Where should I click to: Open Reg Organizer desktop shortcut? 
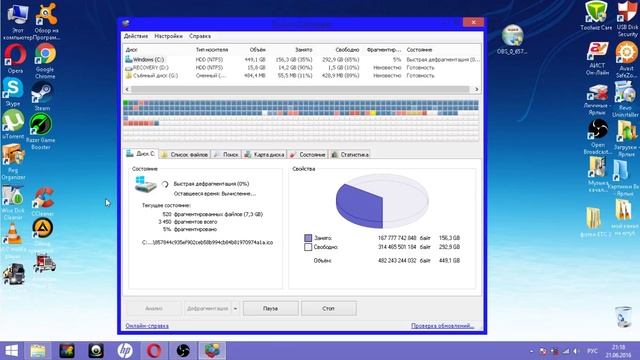13,162
